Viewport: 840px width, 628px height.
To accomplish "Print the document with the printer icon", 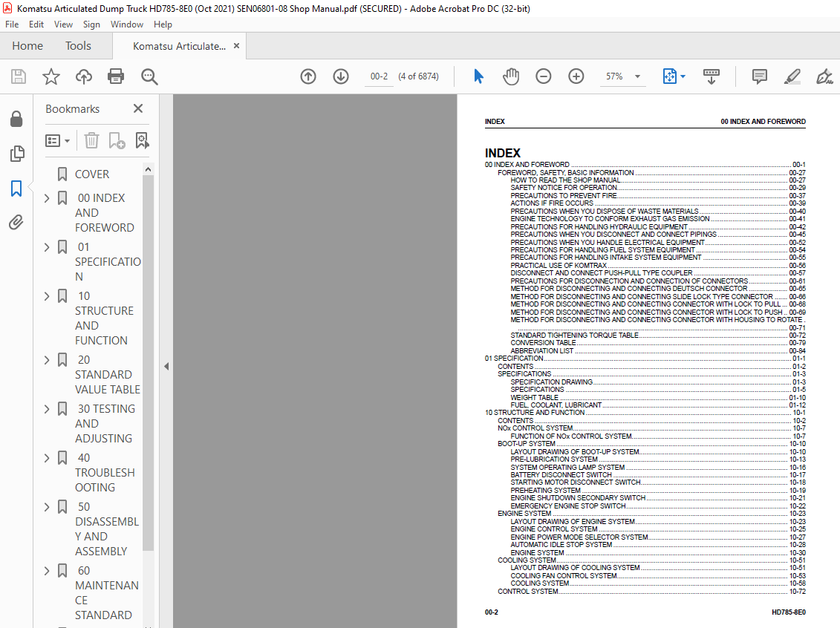I will point(116,76).
